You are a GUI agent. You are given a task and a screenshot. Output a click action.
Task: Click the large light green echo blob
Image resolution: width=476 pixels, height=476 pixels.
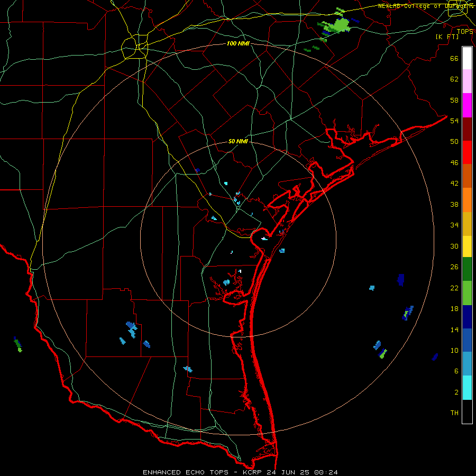coord(340,25)
